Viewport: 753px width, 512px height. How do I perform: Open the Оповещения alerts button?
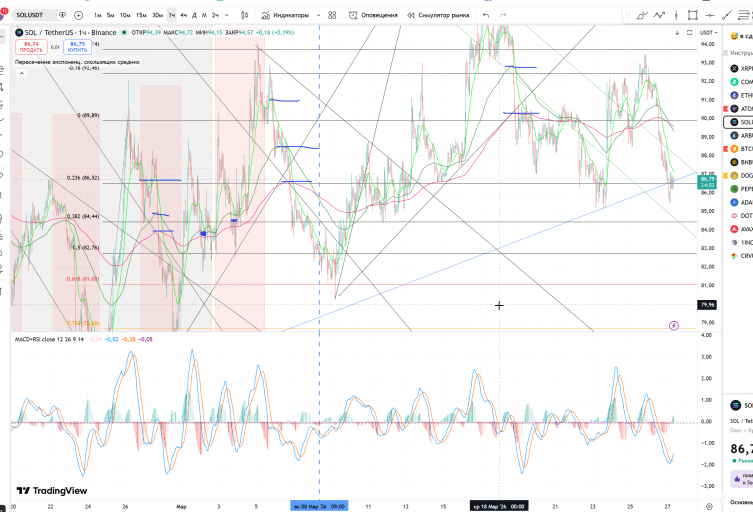pyautogui.click(x=373, y=15)
